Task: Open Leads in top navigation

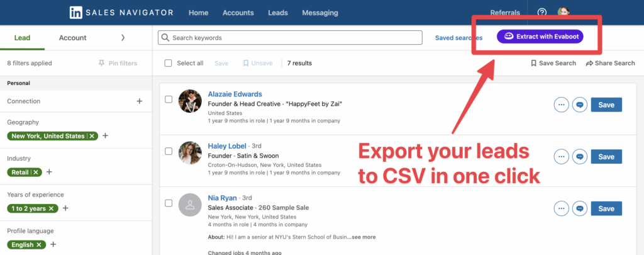Action: [278, 13]
